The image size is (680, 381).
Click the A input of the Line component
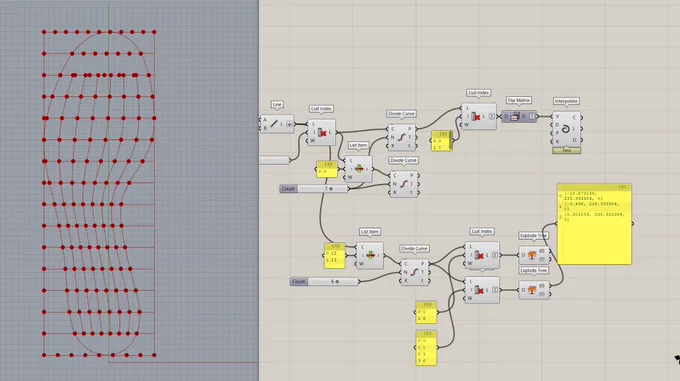[x=265, y=120]
